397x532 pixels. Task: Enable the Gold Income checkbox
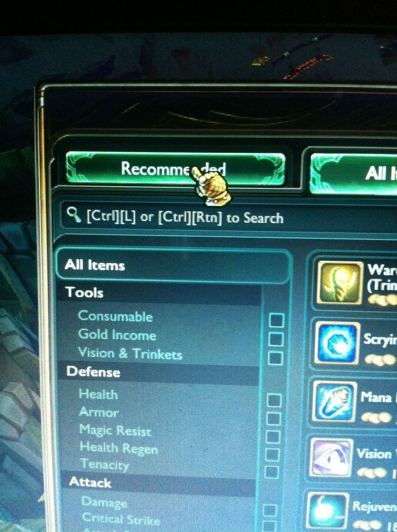tap(276, 340)
